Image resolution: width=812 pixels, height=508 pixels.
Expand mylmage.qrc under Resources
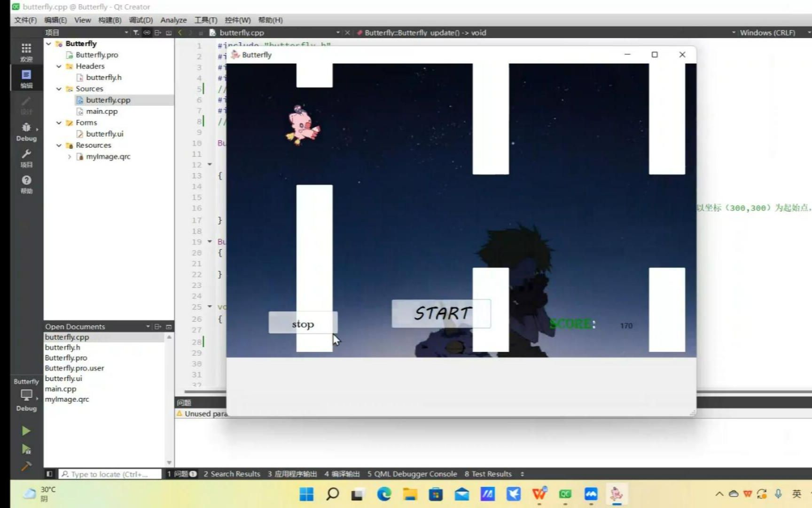[x=70, y=156]
